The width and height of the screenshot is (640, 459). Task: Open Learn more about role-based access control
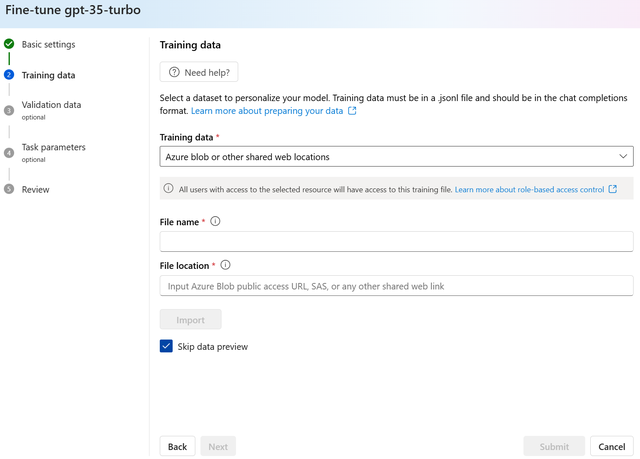coord(529,189)
